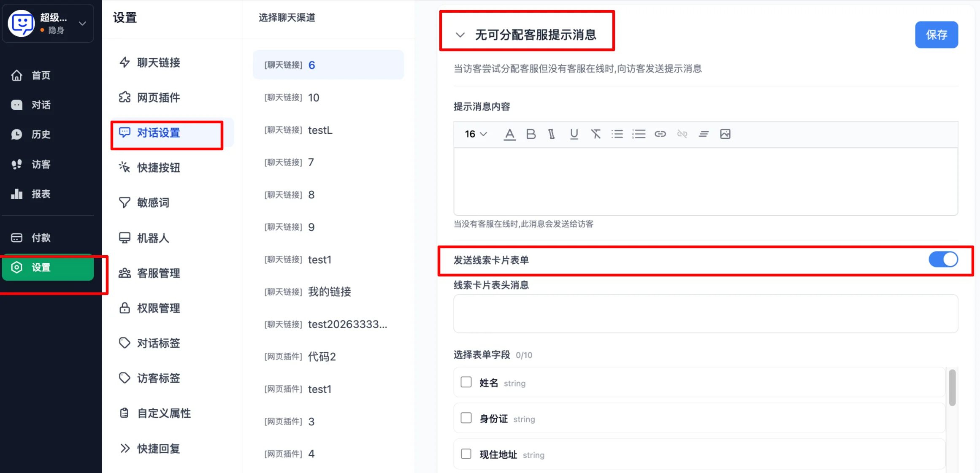Viewport: 980px width, 473px height.
Task: Disable the 发送线索卡片表单 switch
Action: point(943,260)
